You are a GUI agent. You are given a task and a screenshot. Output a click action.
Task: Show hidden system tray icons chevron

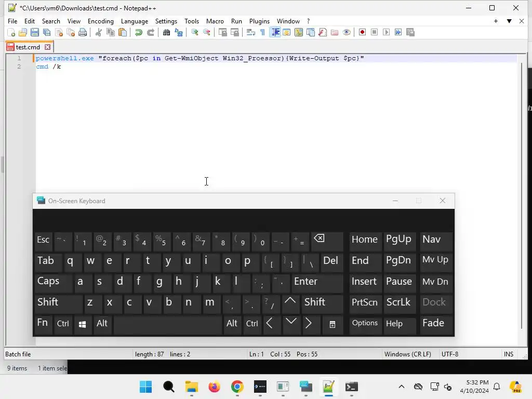point(402,387)
